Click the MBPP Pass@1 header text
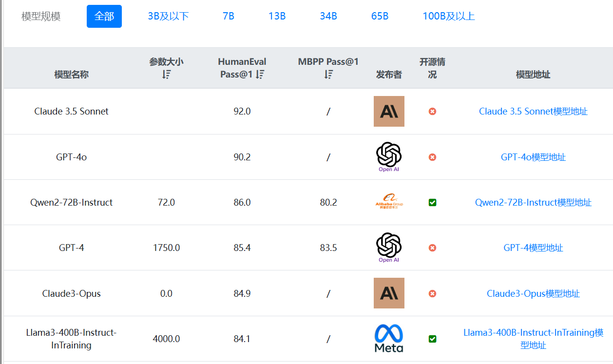The height and width of the screenshot is (364, 613). click(328, 62)
